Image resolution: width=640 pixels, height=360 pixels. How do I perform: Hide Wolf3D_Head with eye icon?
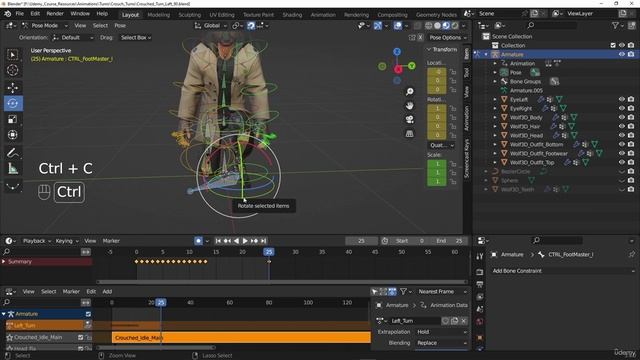pos(622,135)
